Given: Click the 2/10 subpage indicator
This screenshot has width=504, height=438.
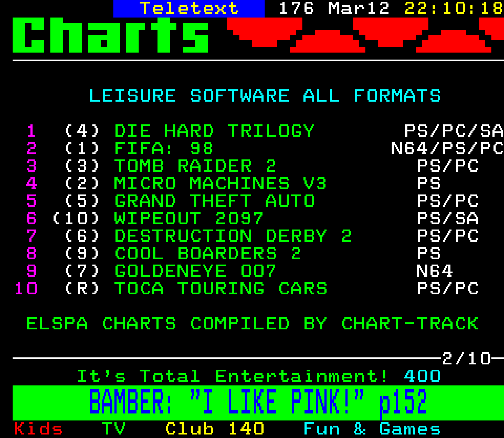Looking at the screenshot, I should 467,359.
